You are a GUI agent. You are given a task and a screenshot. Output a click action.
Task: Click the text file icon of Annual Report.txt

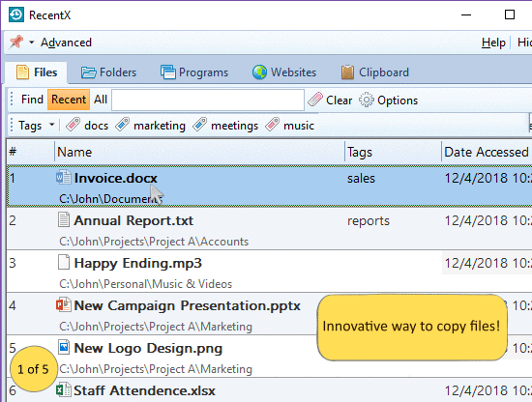pyautogui.click(x=64, y=219)
